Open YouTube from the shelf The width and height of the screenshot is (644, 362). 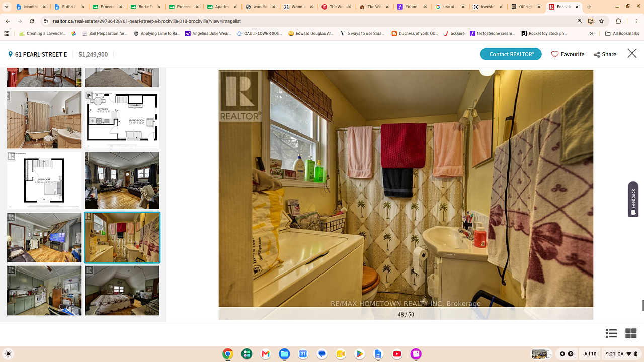pyautogui.click(x=397, y=354)
